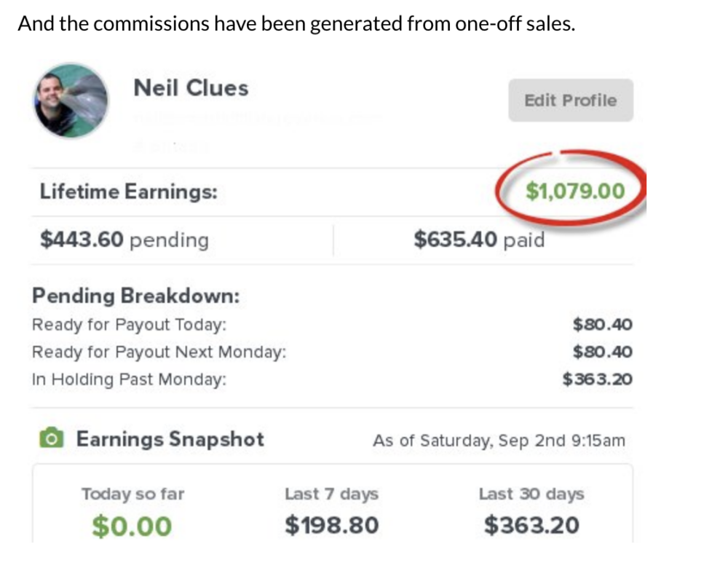Screen dimensions: 728x568
Task: Click In Holding Past Monday row
Action: coord(332,379)
